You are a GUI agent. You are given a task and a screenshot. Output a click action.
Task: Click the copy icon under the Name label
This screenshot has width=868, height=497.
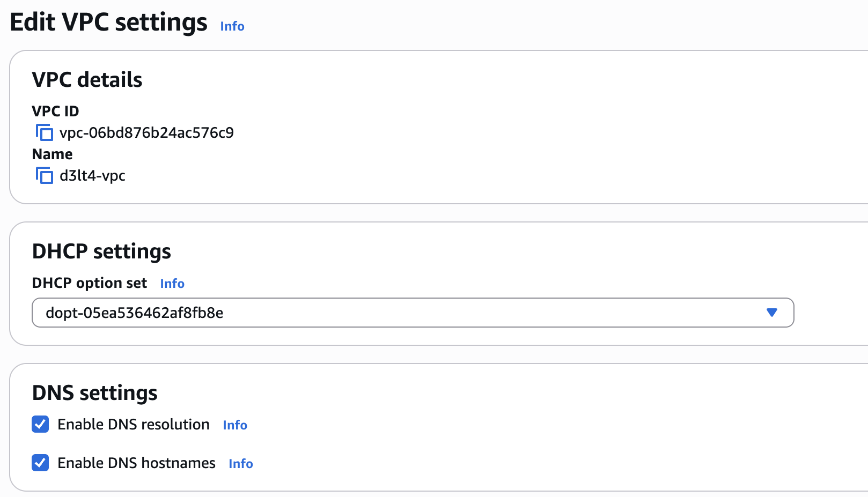[44, 175]
